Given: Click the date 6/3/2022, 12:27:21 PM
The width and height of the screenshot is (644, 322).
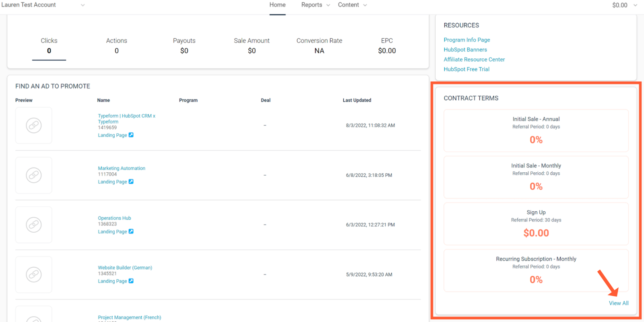Looking at the screenshot, I should click(370, 225).
